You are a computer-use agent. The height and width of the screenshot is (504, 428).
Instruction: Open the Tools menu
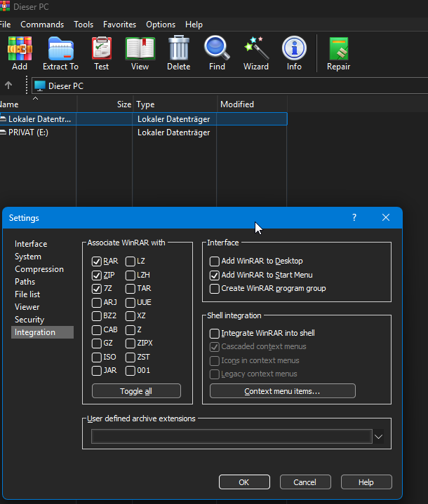coord(83,25)
